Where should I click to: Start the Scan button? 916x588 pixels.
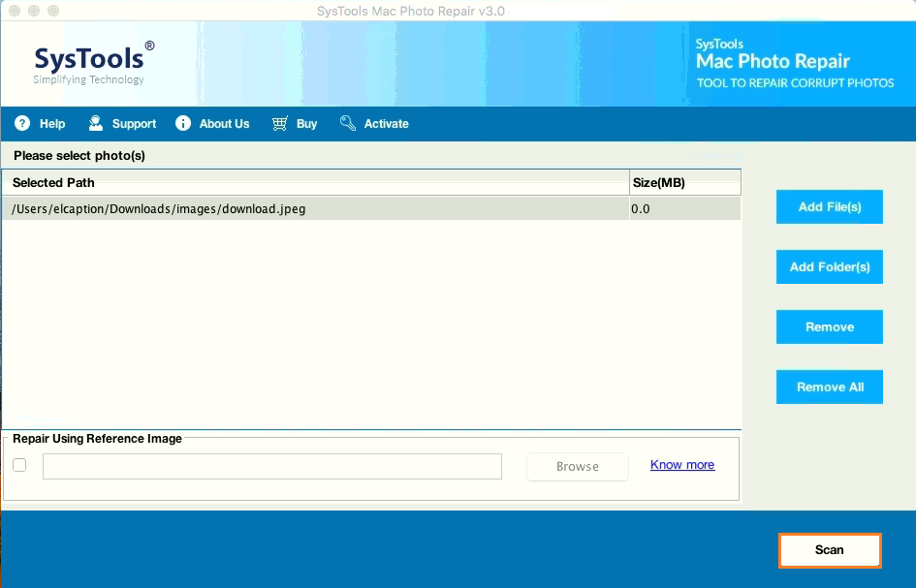[x=830, y=550]
